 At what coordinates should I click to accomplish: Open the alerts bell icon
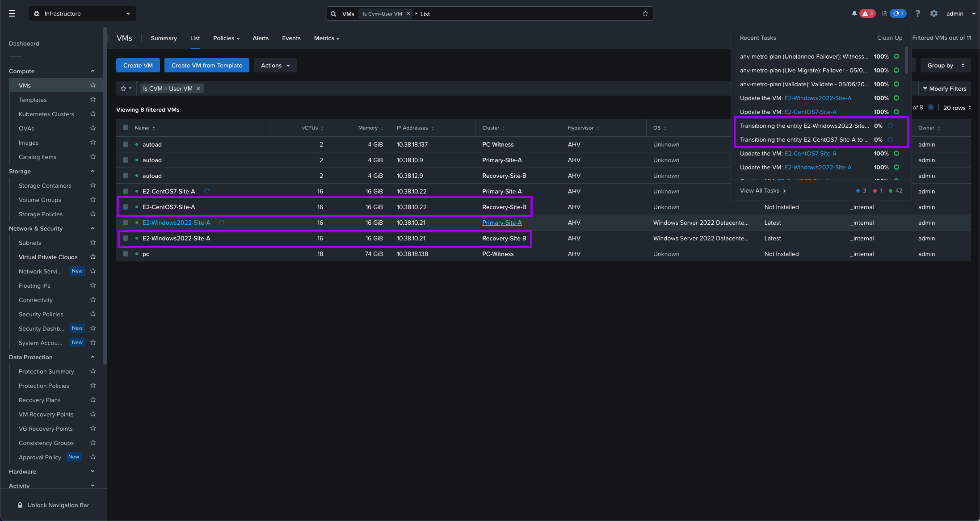click(x=854, y=13)
